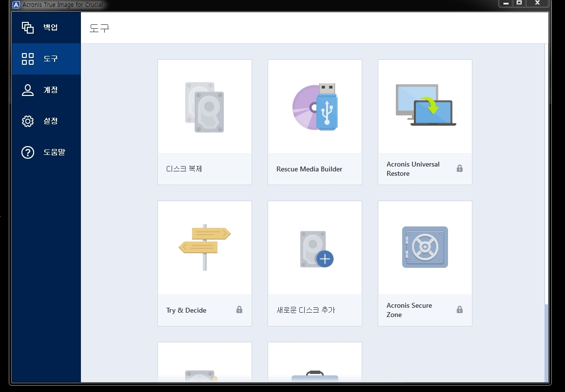
Task: Minimize the Acronis True Image window
Action: point(506,3)
